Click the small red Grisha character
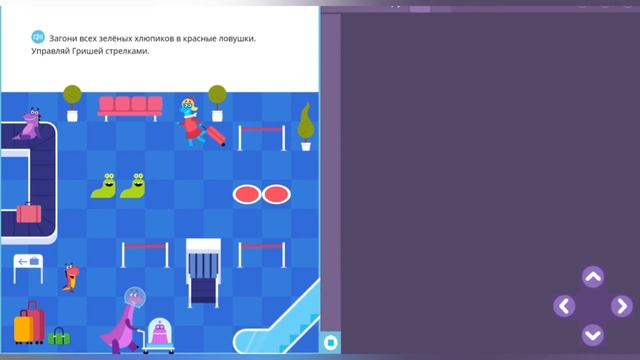 (x=71, y=278)
